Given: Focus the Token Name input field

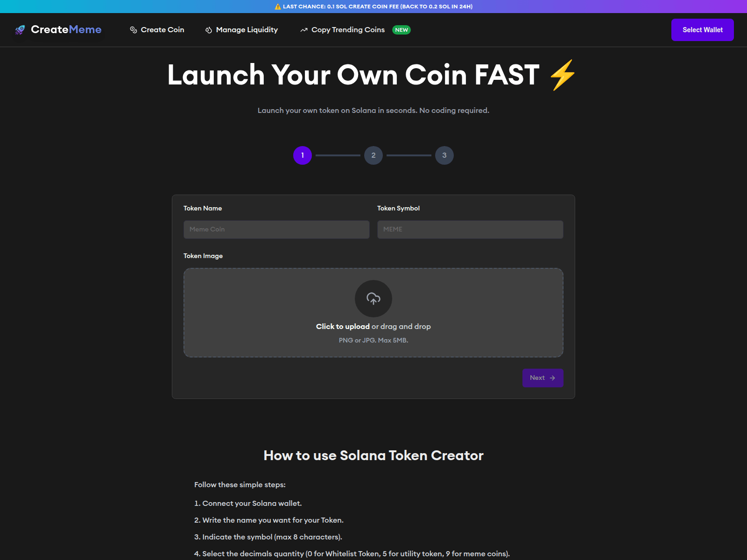Looking at the screenshot, I should point(276,230).
